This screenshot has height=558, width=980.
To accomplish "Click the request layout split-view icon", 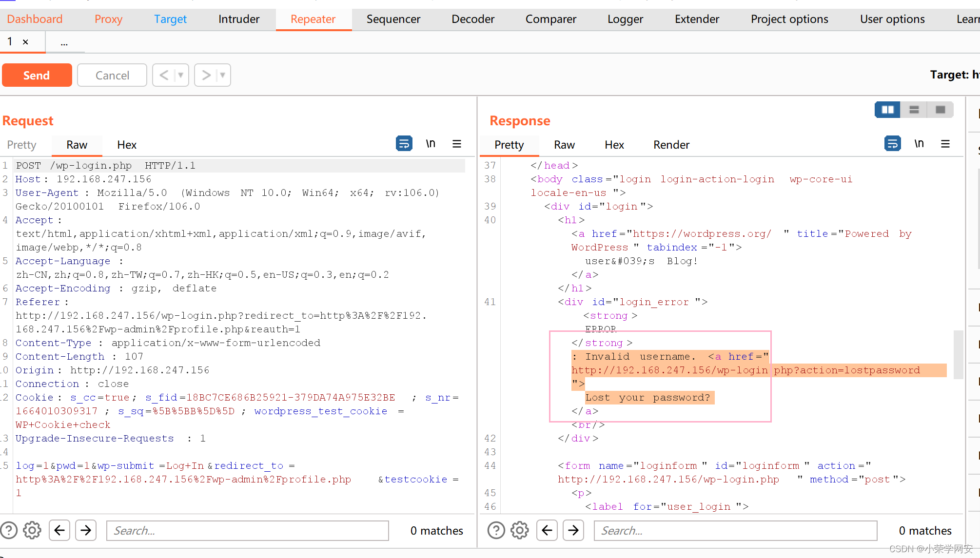I will [x=888, y=110].
